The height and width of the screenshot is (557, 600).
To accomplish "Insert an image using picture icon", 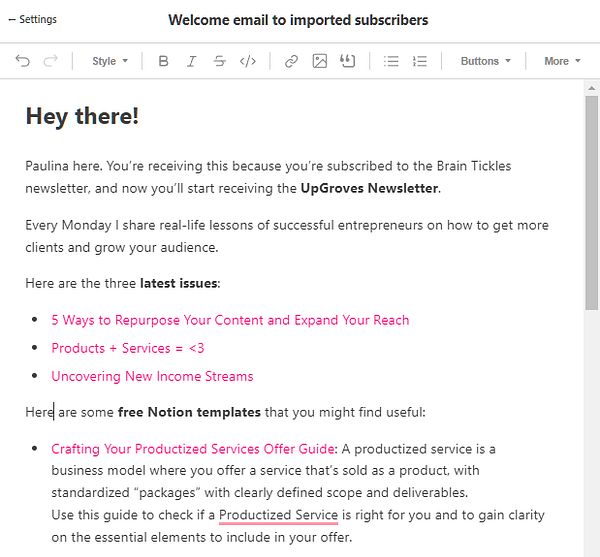I will tap(320, 61).
